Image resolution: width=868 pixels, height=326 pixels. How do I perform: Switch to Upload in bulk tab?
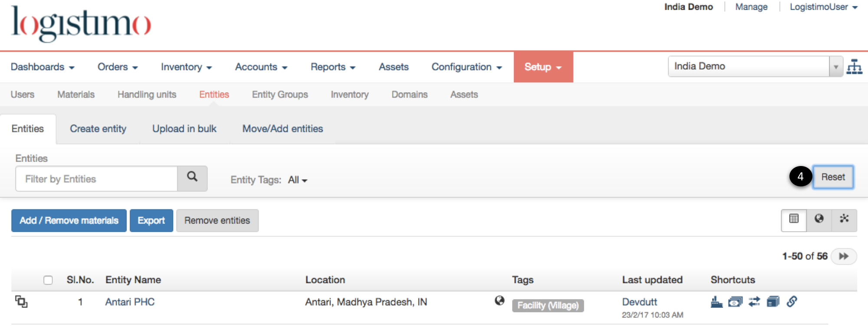pos(184,129)
